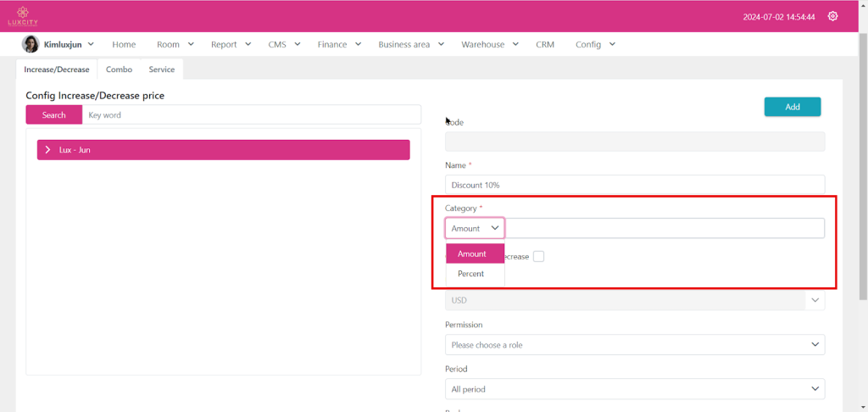Screen dimensions: 868x412
Task: Switch to the Service tab
Action: pos(161,70)
